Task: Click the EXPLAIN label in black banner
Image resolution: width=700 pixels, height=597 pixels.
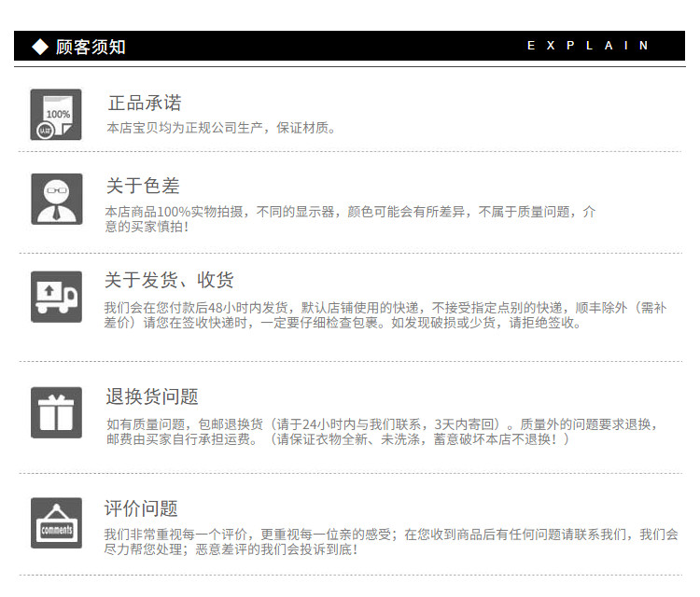Action: pyautogui.click(x=587, y=46)
